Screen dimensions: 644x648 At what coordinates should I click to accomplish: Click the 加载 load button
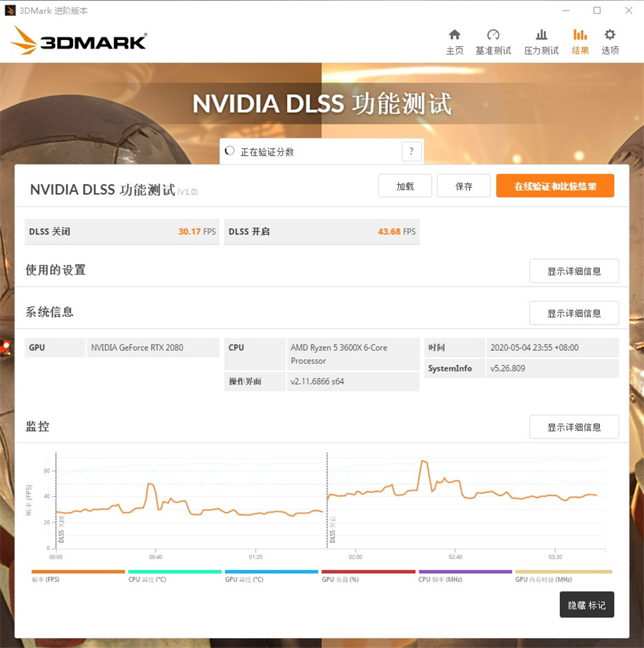tap(405, 186)
